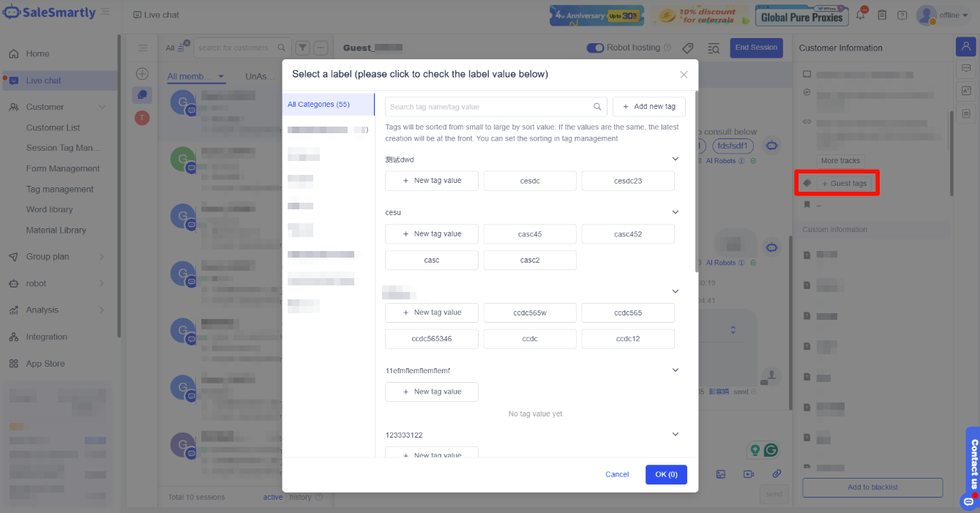Viewport: 980px width, 513px height.
Task: Click the video attachment icon
Action: point(749,474)
